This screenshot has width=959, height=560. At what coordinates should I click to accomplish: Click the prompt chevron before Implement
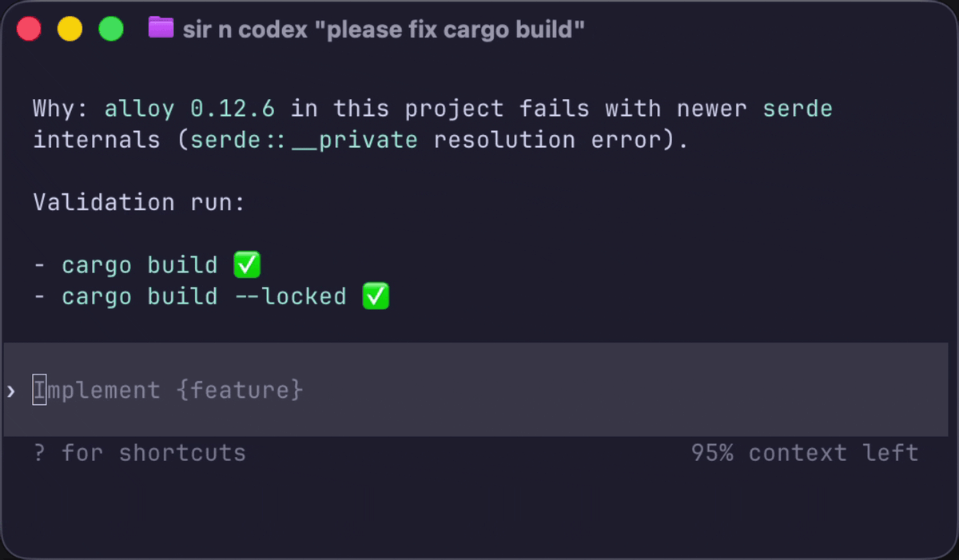point(11,391)
